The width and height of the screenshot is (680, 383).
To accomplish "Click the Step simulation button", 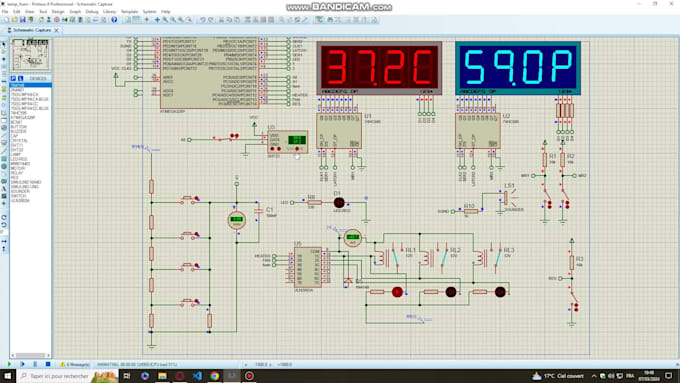I will [22, 364].
